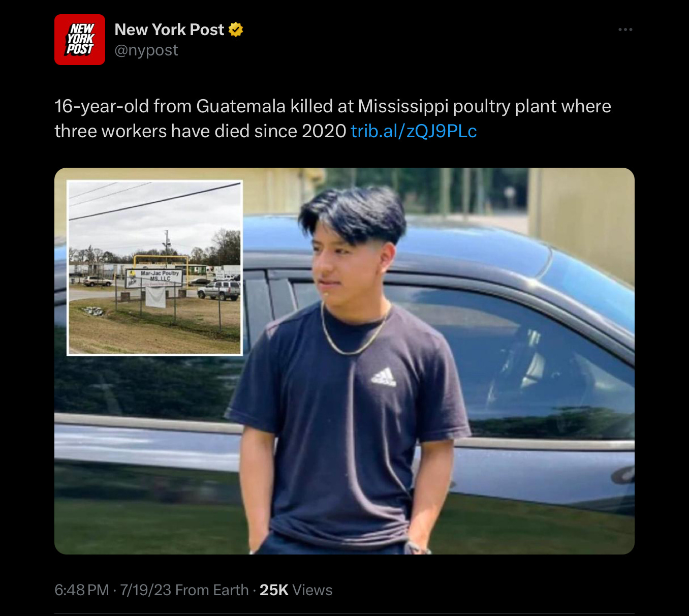This screenshot has width=689, height=616.
Task: Click the 6:48 PM timestamp
Action: point(82,590)
